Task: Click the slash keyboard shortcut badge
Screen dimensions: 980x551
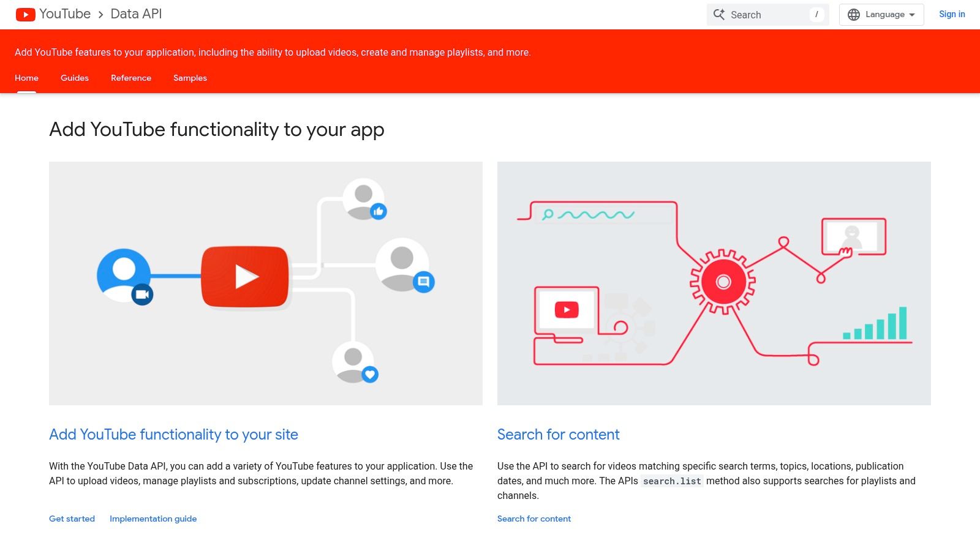Action: tap(816, 15)
